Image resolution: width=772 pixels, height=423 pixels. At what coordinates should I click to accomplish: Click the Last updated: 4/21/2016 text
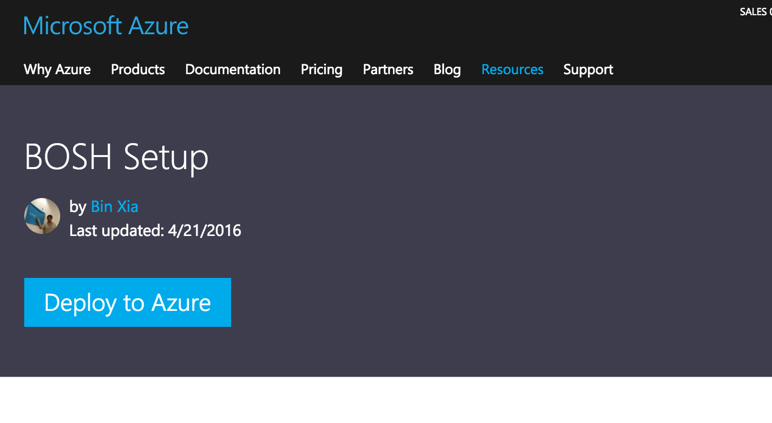click(x=155, y=230)
